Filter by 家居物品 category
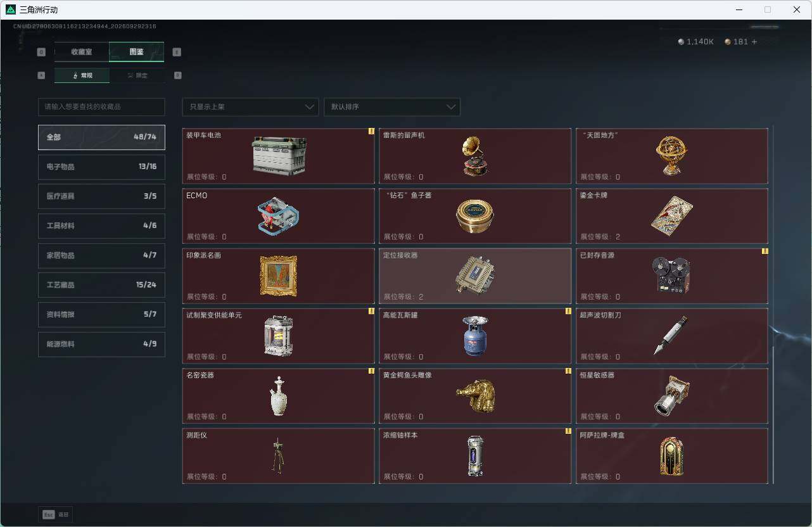Screen dimensions: 812x527 101,256
